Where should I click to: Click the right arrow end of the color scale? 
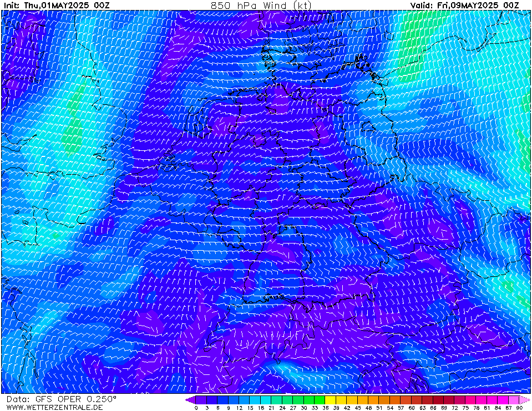pos(525,400)
